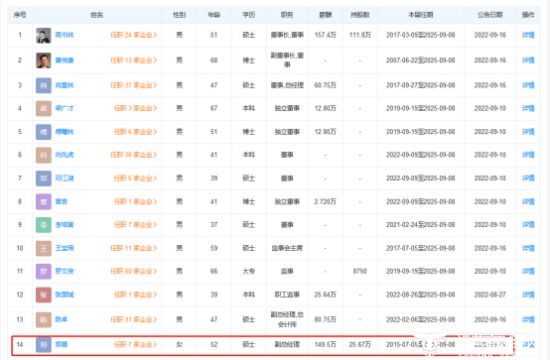Open 详情 link for row 1
The width and height of the screenshot is (550, 360).
[x=528, y=35]
